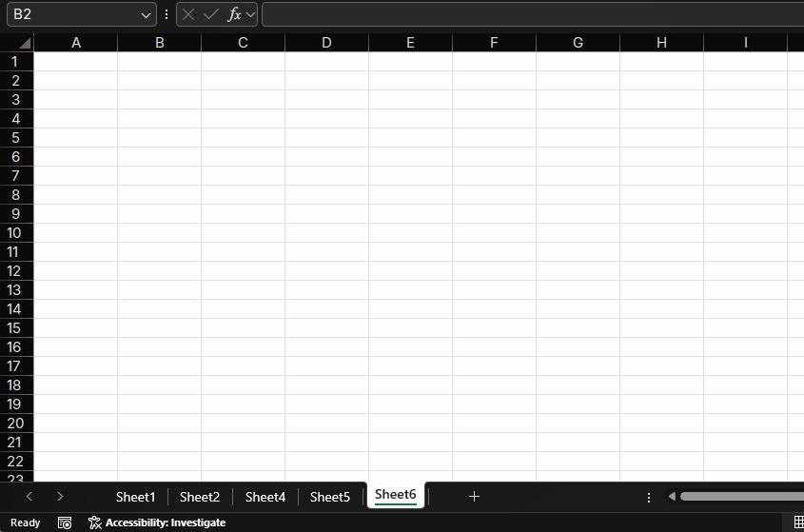
Task: Open the Name Box dropdown arrow
Action: pos(146,15)
